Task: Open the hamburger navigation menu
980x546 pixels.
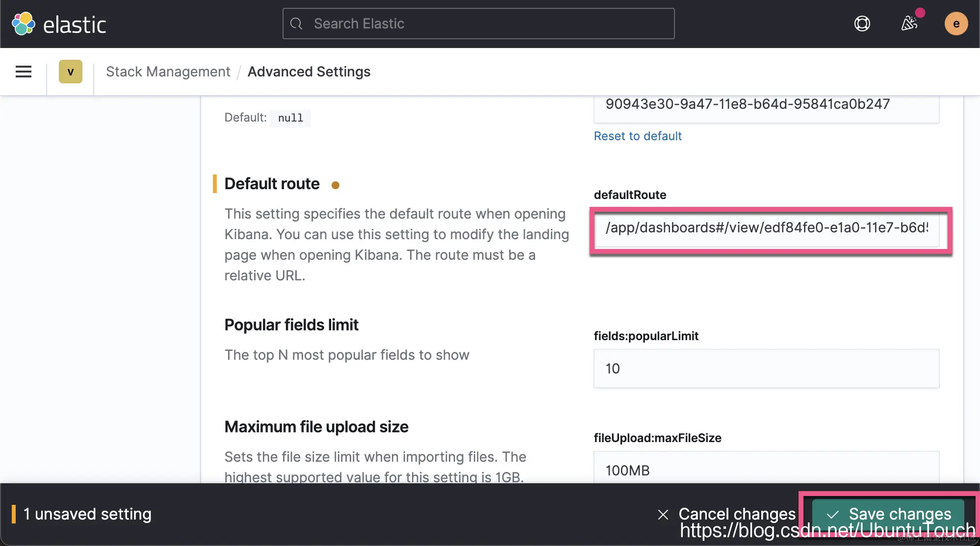Action: (x=24, y=72)
